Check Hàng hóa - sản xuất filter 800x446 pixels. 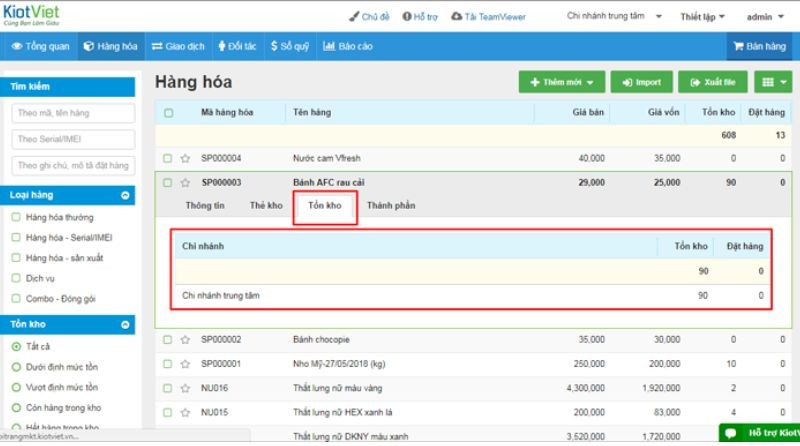pos(16,258)
